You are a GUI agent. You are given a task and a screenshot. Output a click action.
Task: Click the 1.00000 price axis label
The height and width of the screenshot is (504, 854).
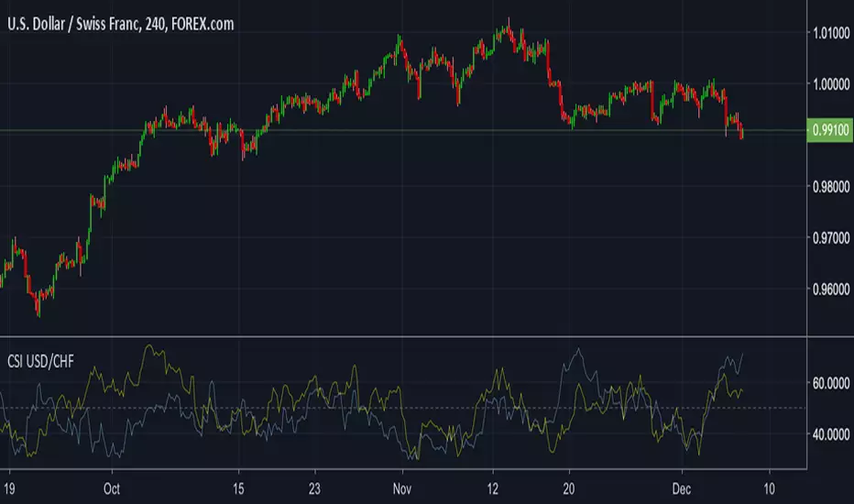click(x=830, y=84)
